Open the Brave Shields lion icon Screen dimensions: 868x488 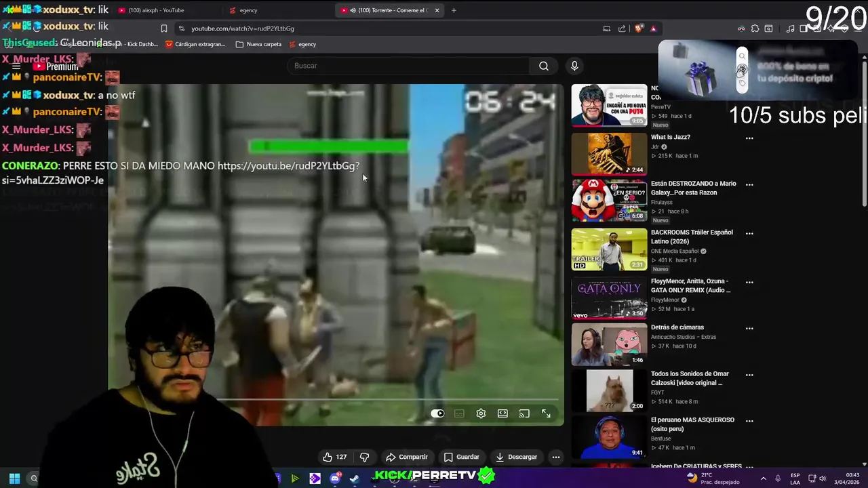click(x=638, y=28)
